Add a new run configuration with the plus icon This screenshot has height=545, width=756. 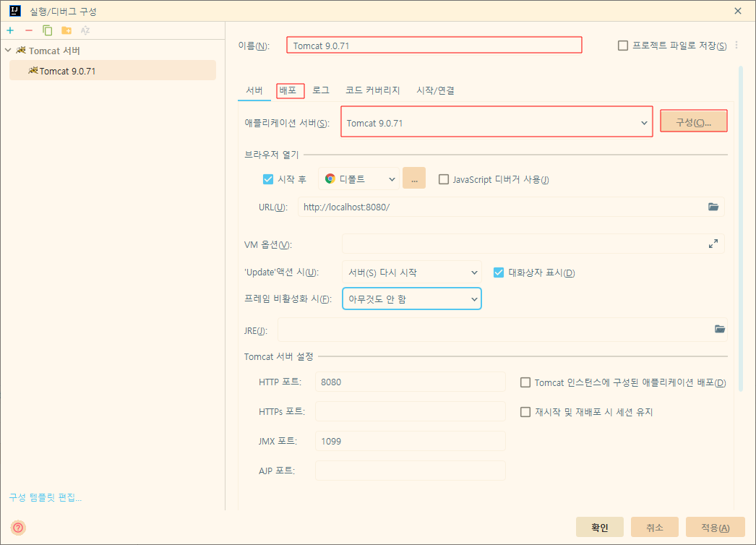10,30
